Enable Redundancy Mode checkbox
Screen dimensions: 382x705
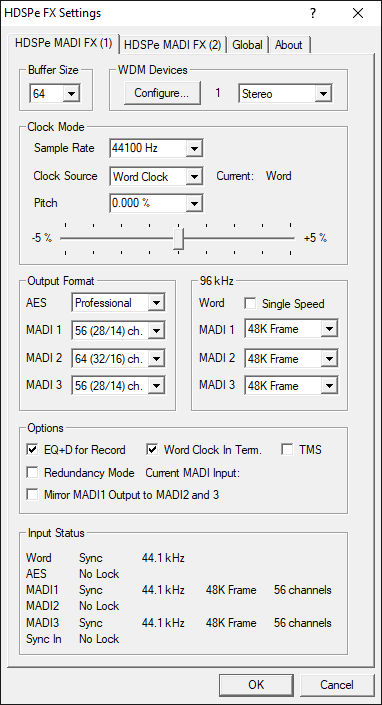click(x=32, y=473)
